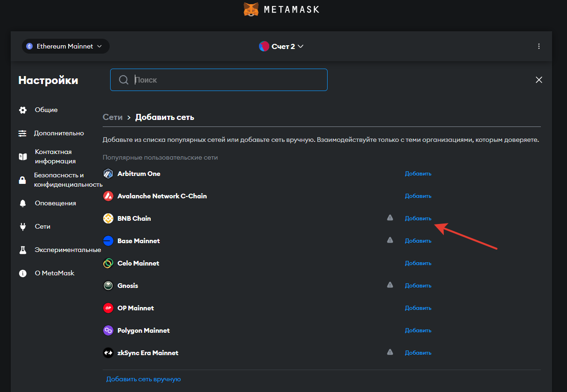Open the Счет 2 account selector
The height and width of the screenshot is (392, 567).
pos(281,46)
